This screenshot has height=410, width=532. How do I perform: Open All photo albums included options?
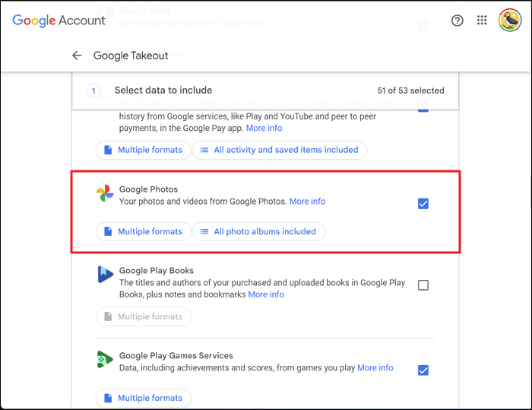click(x=258, y=231)
